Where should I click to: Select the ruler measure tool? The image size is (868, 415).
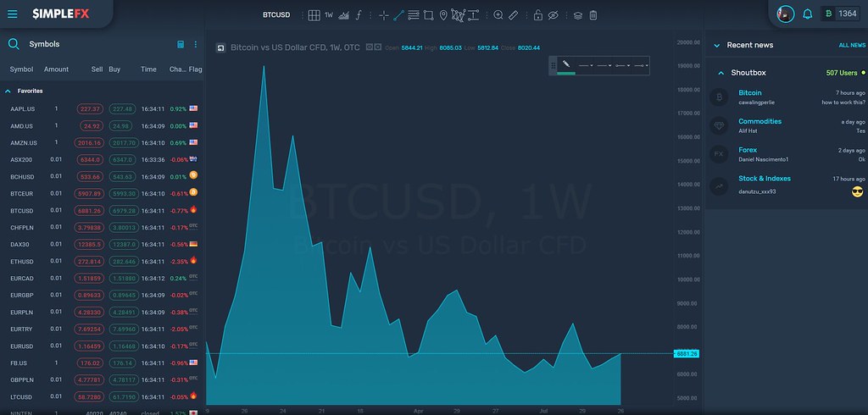pos(513,15)
